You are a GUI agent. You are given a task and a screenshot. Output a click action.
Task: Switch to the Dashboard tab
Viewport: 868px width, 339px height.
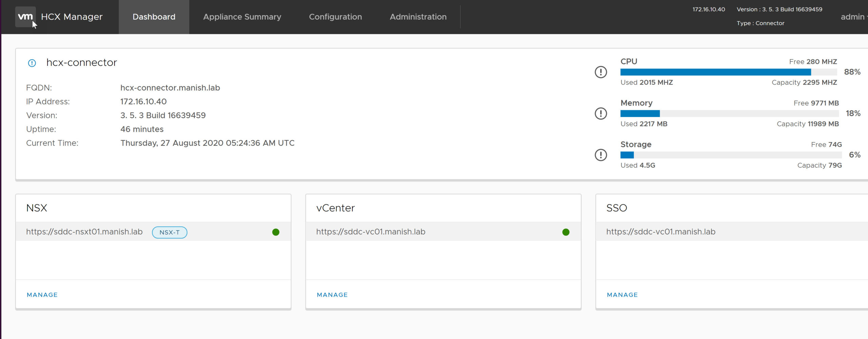(154, 17)
